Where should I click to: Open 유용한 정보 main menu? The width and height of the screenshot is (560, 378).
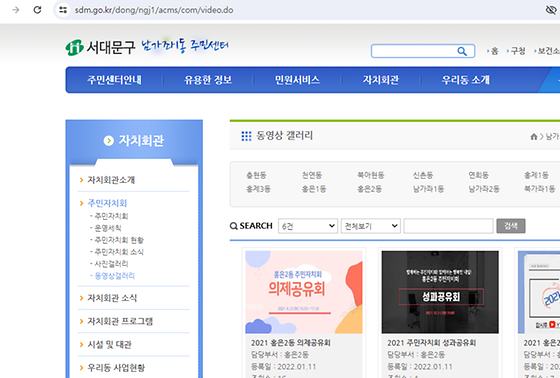pos(208,80)
